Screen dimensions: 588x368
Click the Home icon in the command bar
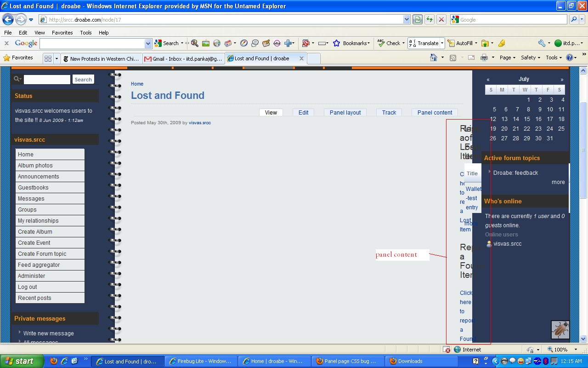coord(434,57)
